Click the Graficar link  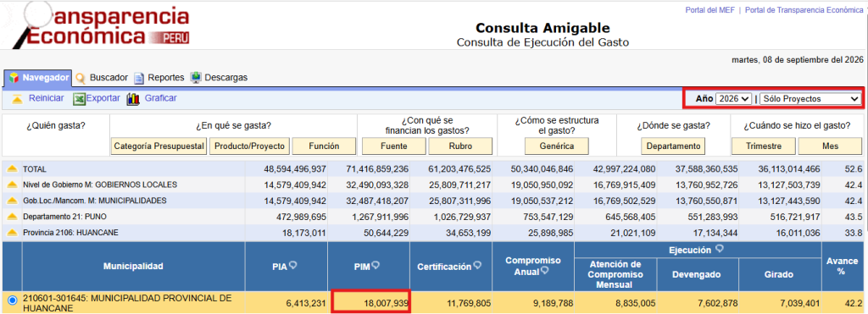tap(160, 98)
